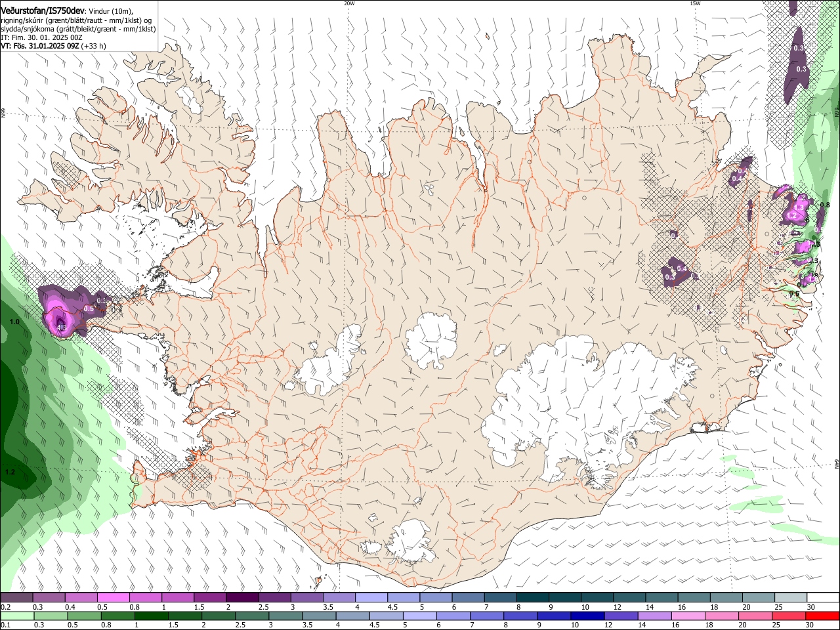Screen dimensions: 840x630
Task: Click the 0.8 value off the east coast
Action: (825, 205)
